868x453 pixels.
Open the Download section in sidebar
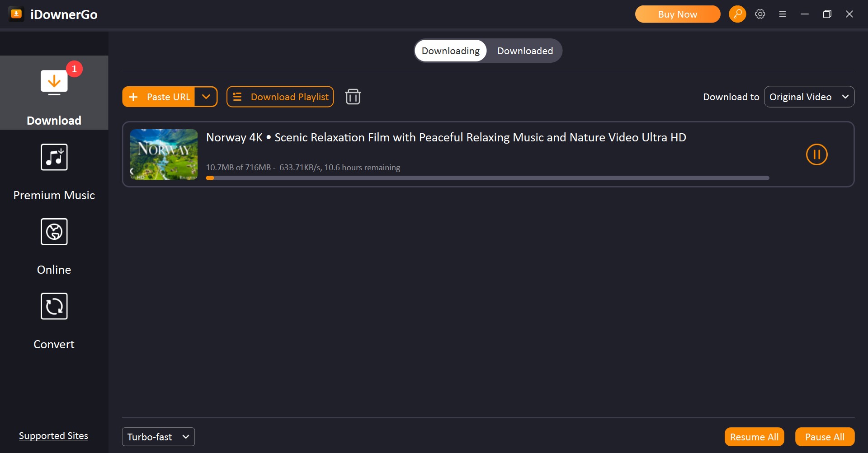tap(54, 93)
